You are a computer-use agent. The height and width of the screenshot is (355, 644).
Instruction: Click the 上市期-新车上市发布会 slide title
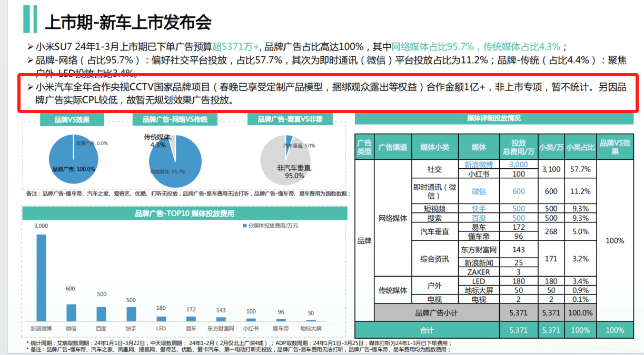pyautogui.click(x=128, y=22)
